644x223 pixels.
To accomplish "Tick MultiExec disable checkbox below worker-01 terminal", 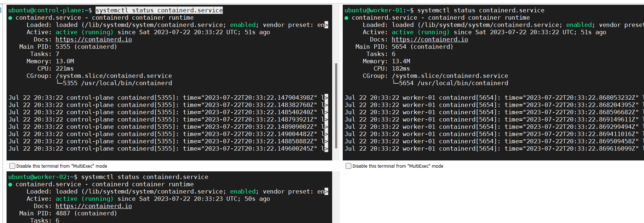I will coord(349,166).
